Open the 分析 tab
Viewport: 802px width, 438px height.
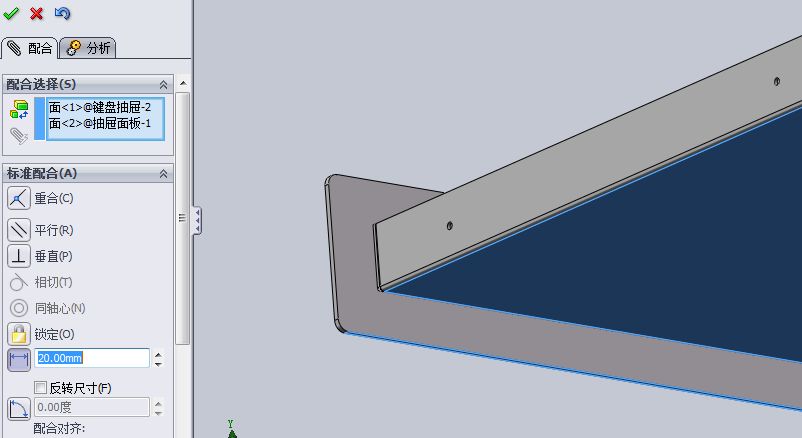click(x=88, y=48)
